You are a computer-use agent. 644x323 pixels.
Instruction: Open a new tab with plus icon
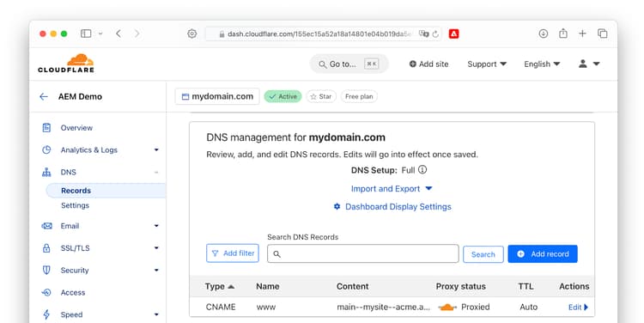point(582,34)
